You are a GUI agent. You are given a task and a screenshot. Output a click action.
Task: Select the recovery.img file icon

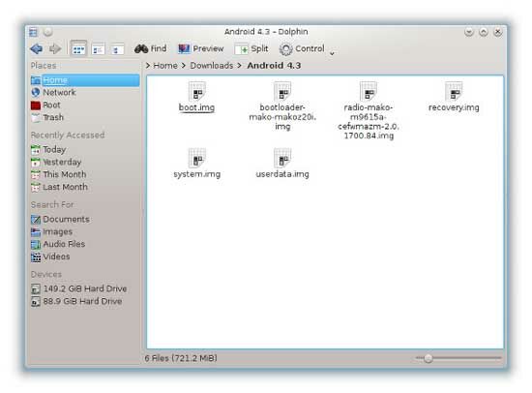454,91
